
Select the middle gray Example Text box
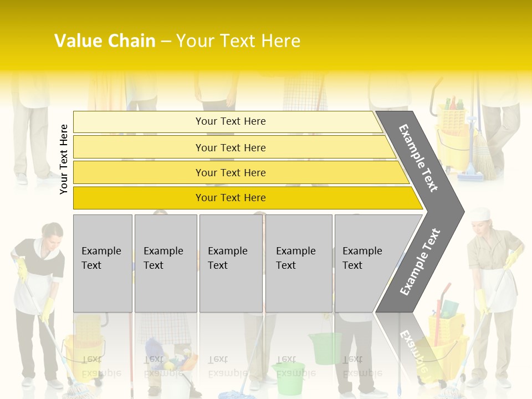pyautogui.click(x=231, y=263)
